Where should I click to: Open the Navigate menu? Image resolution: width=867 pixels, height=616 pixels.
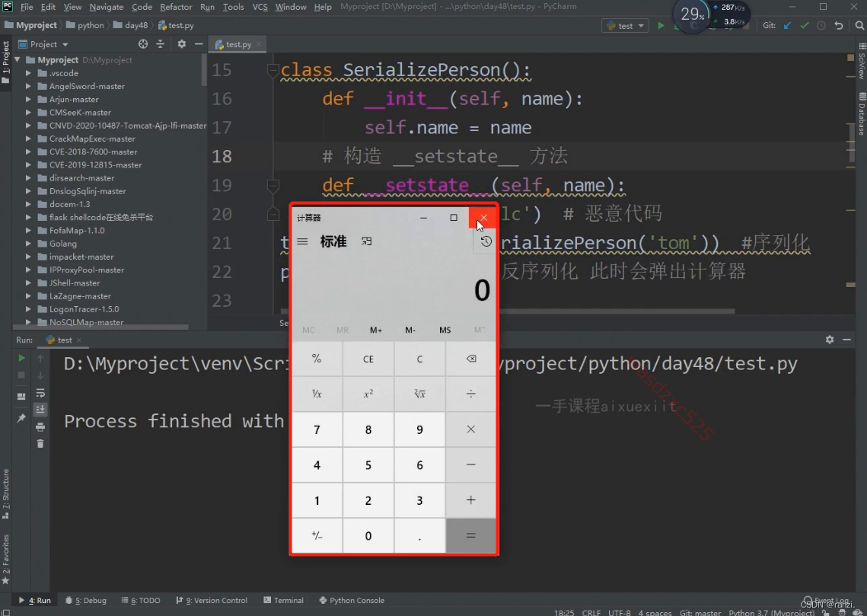106,7
